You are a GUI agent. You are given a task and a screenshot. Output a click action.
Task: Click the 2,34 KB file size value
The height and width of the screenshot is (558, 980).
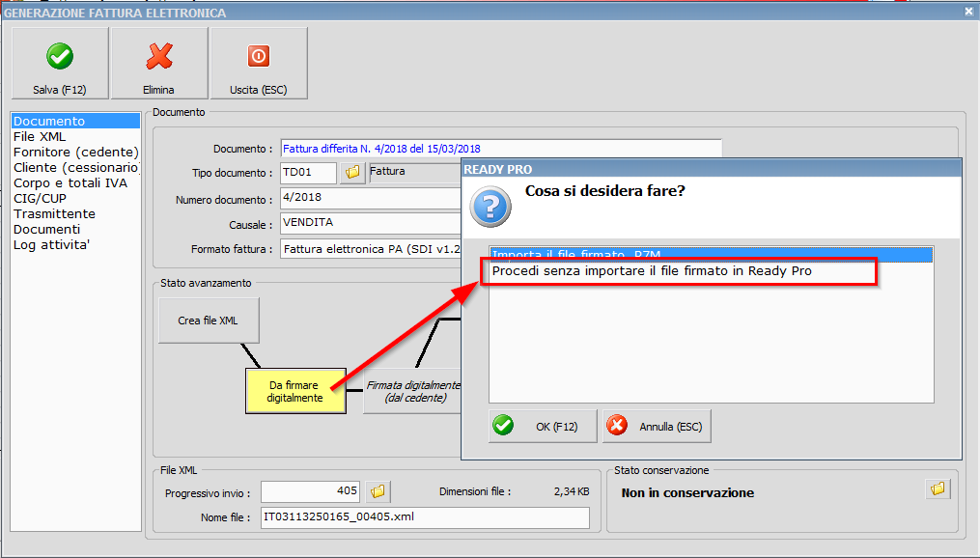point(572,491)
